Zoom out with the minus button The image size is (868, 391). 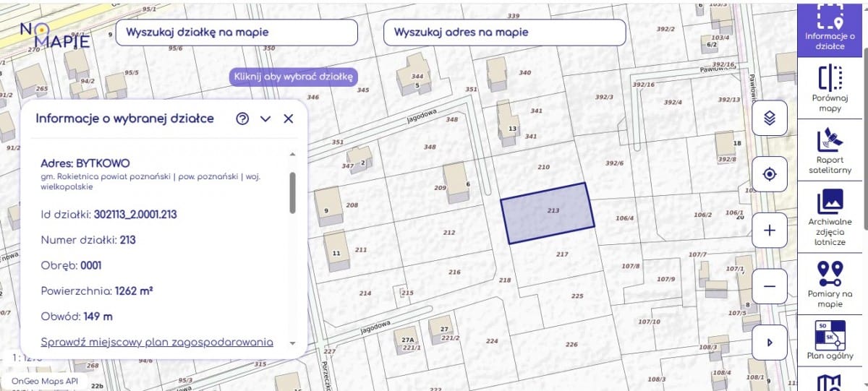[x=770, y=286]
